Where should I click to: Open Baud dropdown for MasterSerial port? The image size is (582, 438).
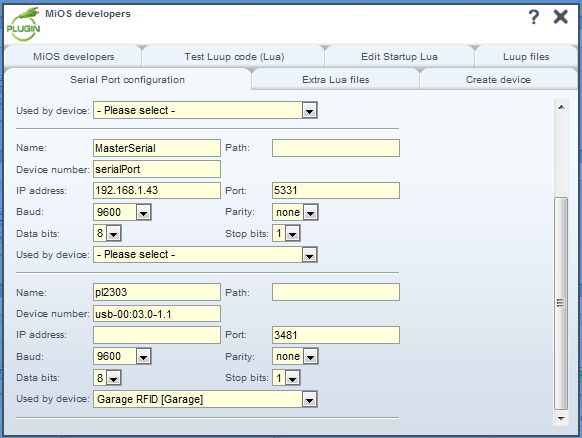coord(122,212)
